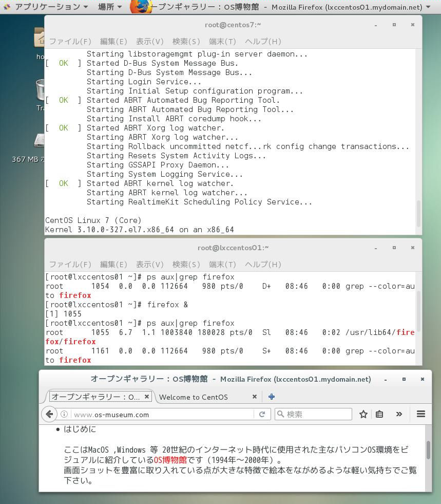Open ファイル(F) menu in root@centos7 terminal
Viewport: 441px width, 504px height.
pos(70,42)
